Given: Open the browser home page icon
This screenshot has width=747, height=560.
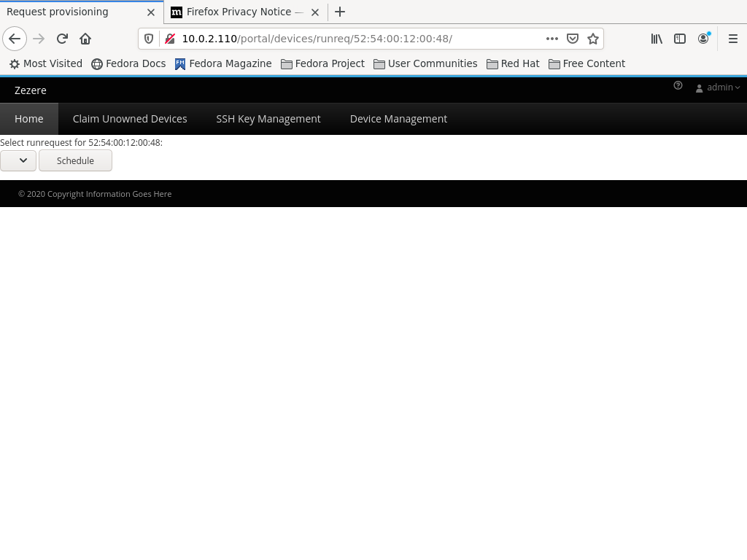Looking at the screenshot, I should click(x=85, y=39).
